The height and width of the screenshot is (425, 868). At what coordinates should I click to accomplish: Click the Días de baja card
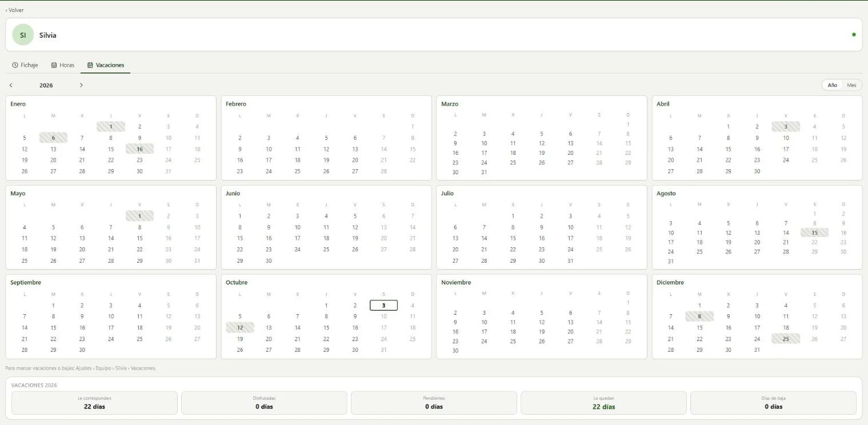pos(773,403)
